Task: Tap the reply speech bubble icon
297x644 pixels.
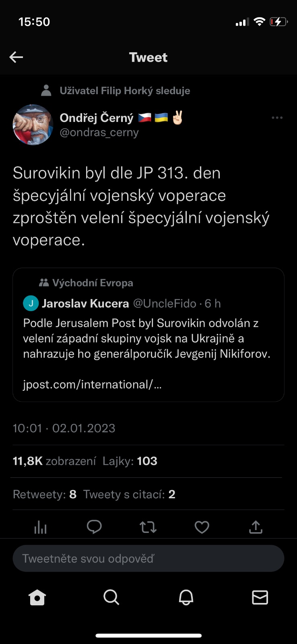Action: point(94,527)
